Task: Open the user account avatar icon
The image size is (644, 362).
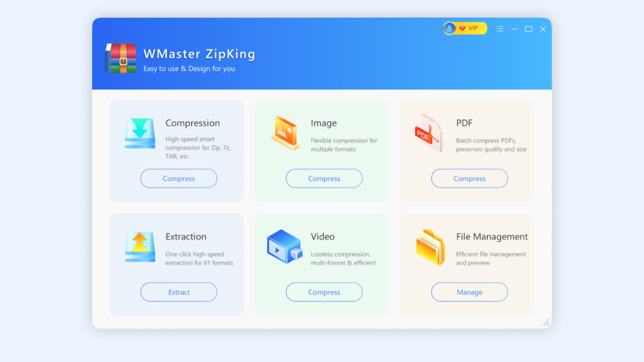Action: [x=449, y=28]
